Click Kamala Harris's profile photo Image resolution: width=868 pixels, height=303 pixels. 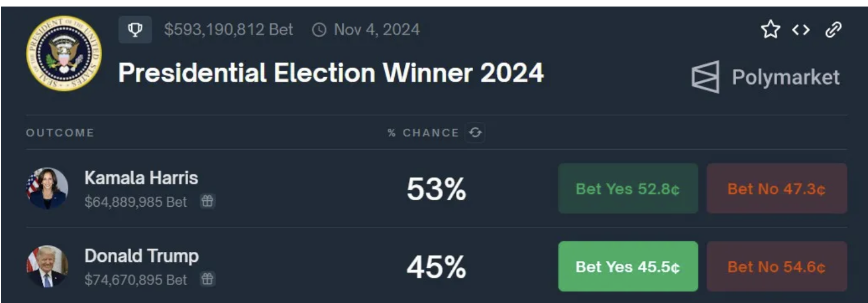click(x=47, y=188)
